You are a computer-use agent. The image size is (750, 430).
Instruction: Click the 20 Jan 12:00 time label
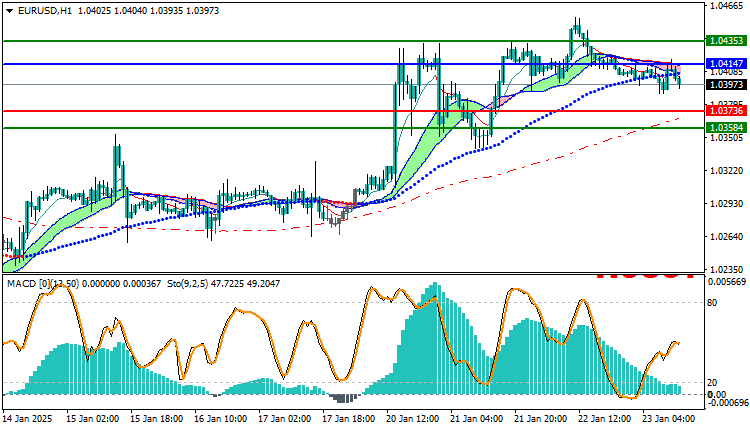click(x=413, y=419)
